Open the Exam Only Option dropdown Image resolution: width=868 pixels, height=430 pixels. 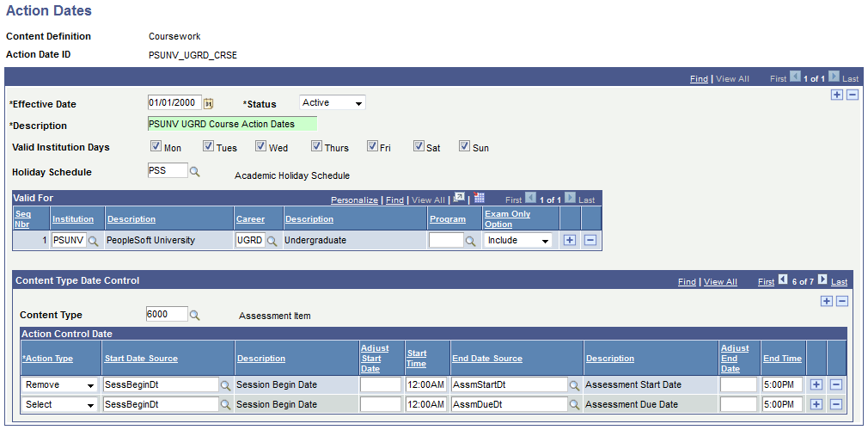517,241
